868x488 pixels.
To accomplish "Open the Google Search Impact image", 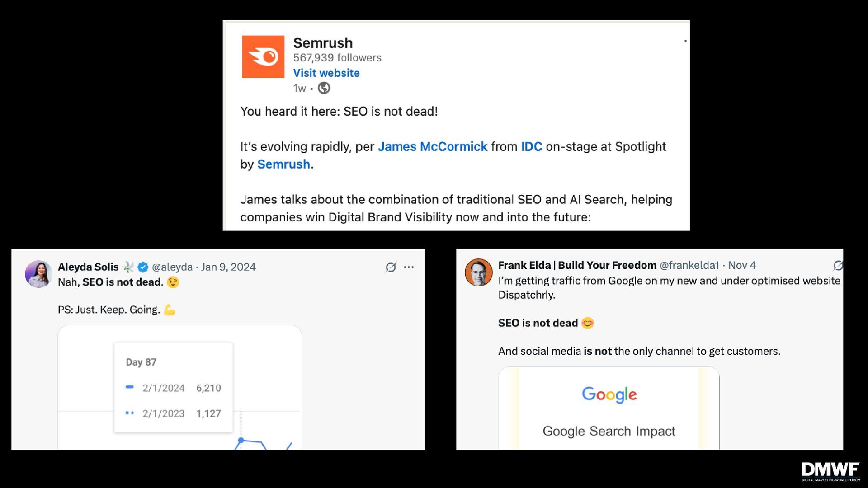I will [609, 409].
